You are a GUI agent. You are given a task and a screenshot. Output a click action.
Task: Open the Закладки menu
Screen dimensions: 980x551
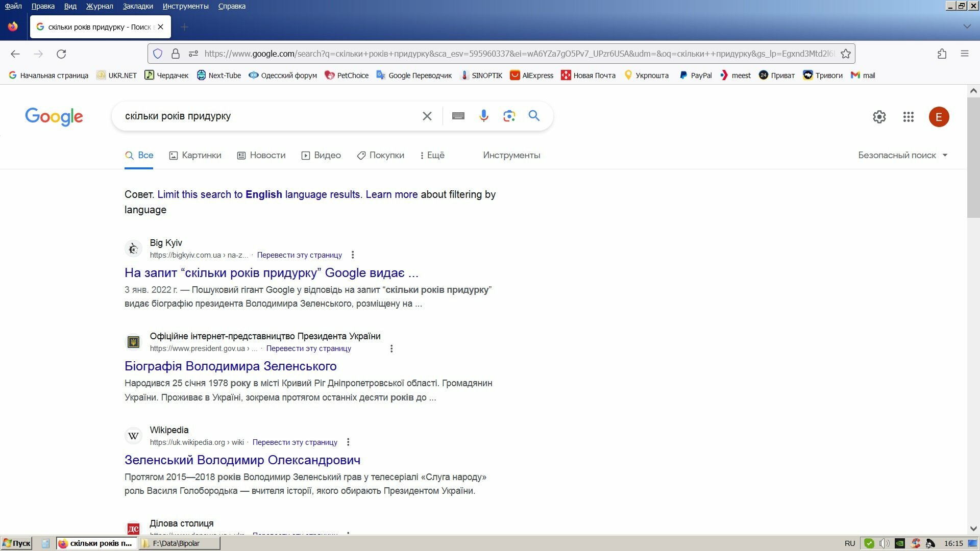coord(138,6)
